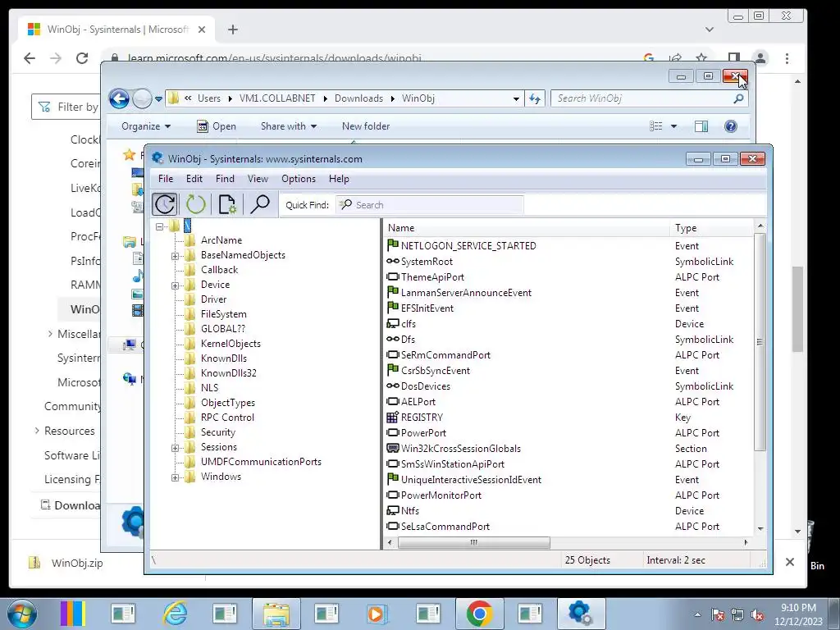Expand the BaseNamedObjects tree node

pos(176,256)
